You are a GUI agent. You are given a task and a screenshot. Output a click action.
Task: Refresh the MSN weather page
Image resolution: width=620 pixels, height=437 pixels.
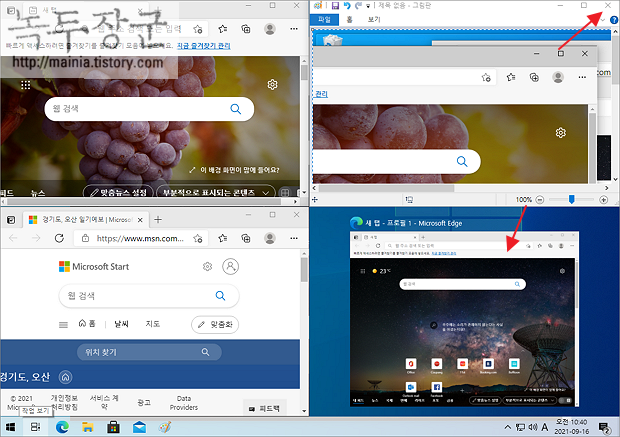click(x=59, y=238)
